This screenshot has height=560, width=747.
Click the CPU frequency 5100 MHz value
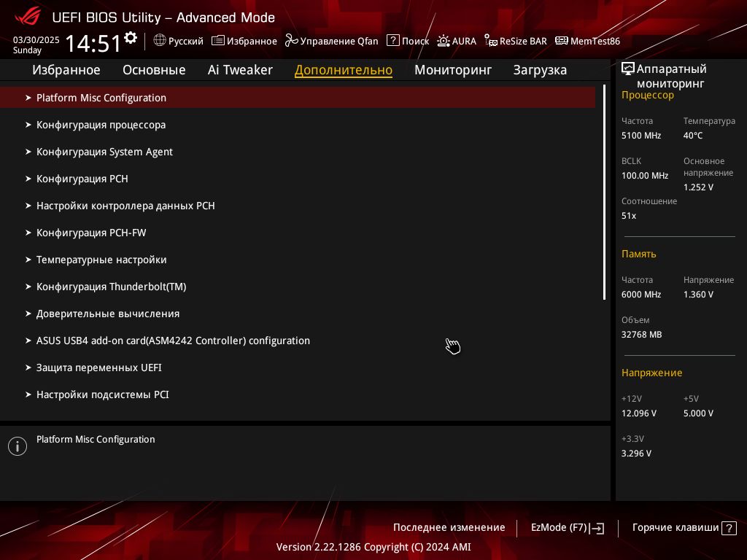640,136
